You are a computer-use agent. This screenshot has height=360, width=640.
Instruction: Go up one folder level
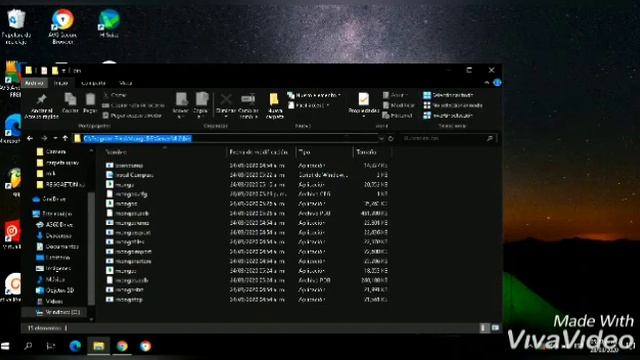coord(65,138)
